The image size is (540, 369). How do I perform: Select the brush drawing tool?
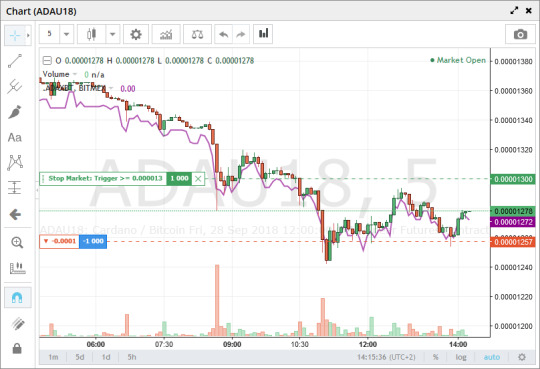click(x=15, y=112)
